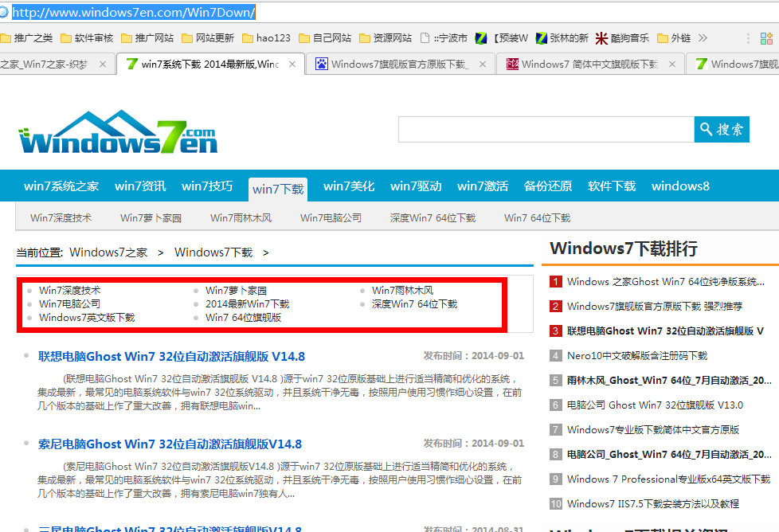Click the 搜索 magnifier search button
The height and width of the screenshot is (532, 779).
click(x=721, y=130)
